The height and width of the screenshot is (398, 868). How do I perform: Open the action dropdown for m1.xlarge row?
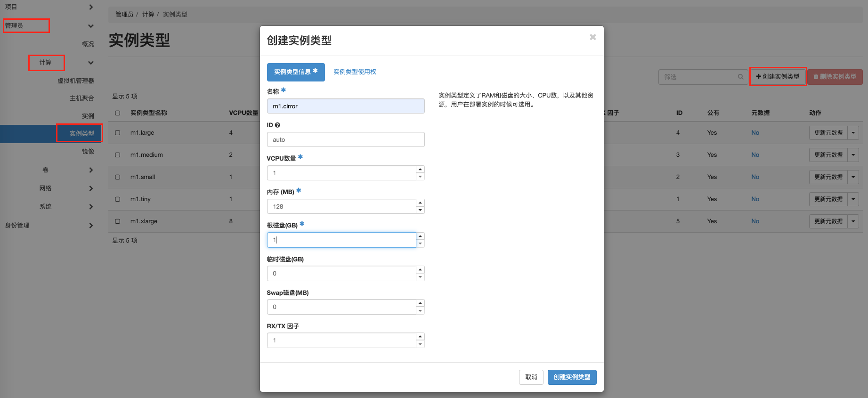coord(853,221)
